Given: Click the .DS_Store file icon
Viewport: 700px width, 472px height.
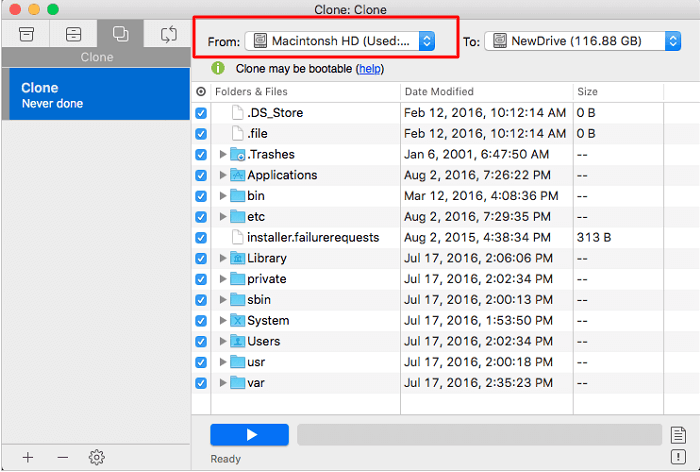Looking at the screenshot, I should pyautogui.click(x=238, y=113).
